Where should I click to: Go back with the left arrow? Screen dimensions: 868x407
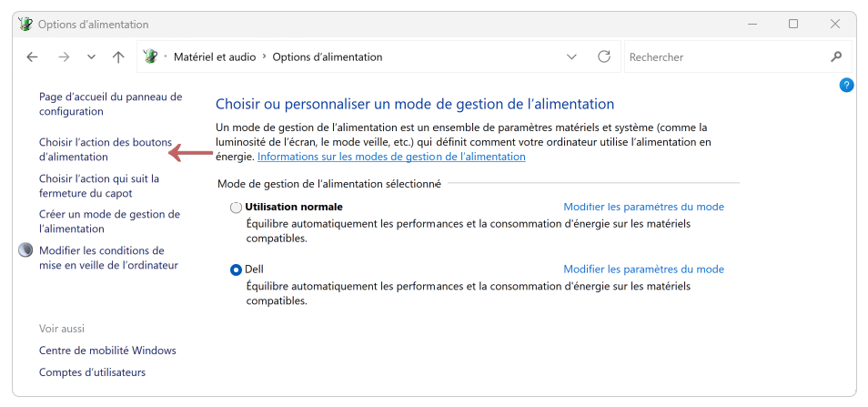tap(32, 57)
